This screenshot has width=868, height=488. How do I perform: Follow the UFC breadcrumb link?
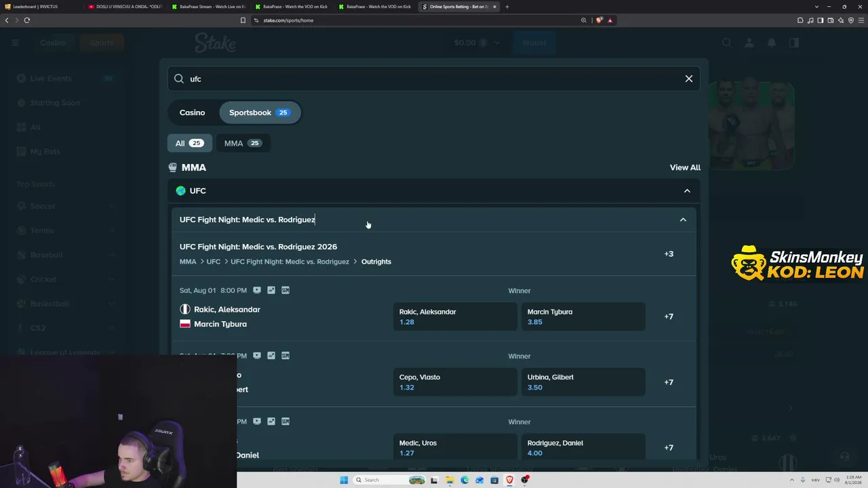click(x=214, y=262)
